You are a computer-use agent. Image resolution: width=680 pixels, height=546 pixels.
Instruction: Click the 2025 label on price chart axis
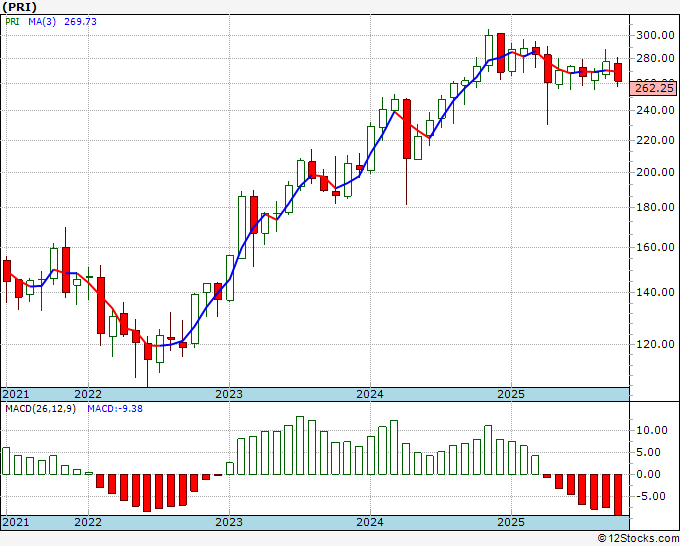(x=511, y=394)
